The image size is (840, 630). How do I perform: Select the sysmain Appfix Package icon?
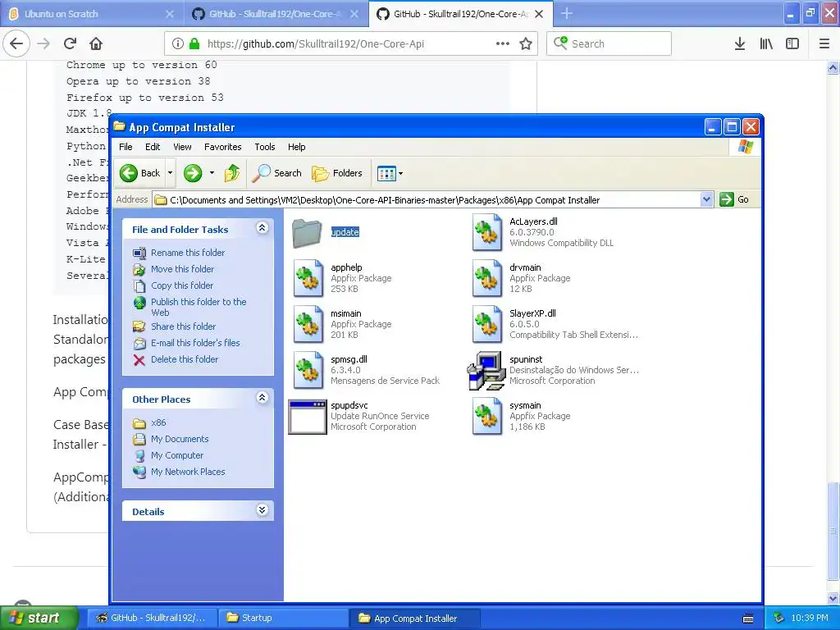pyautogui.click(x=487, y=416)
